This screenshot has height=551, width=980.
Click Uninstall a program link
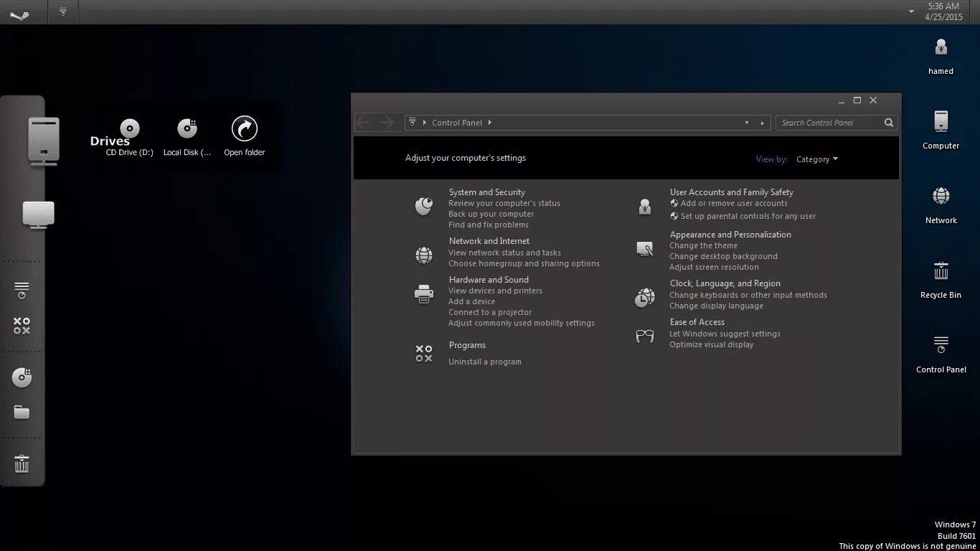point(485,362)
